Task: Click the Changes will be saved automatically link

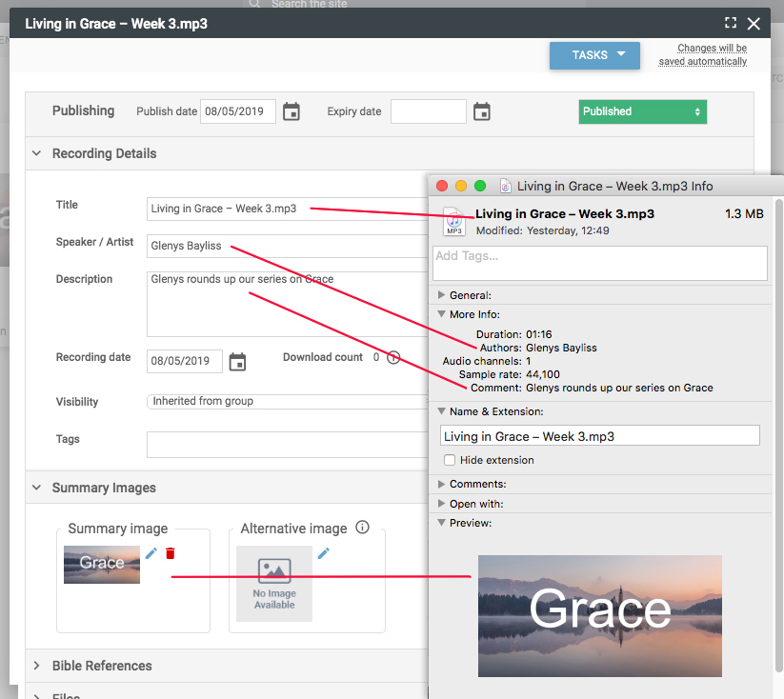Action: click(702, 54)
